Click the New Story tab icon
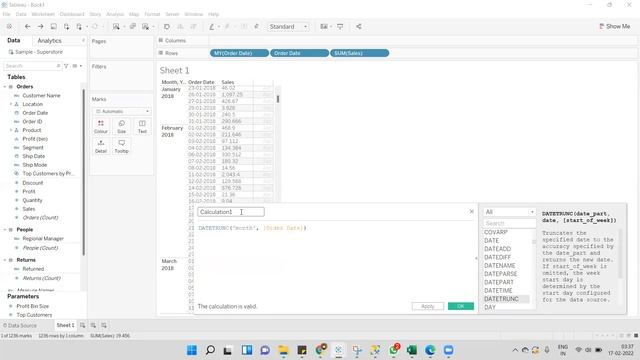This screenshot has width=640, height=360. 104,325
